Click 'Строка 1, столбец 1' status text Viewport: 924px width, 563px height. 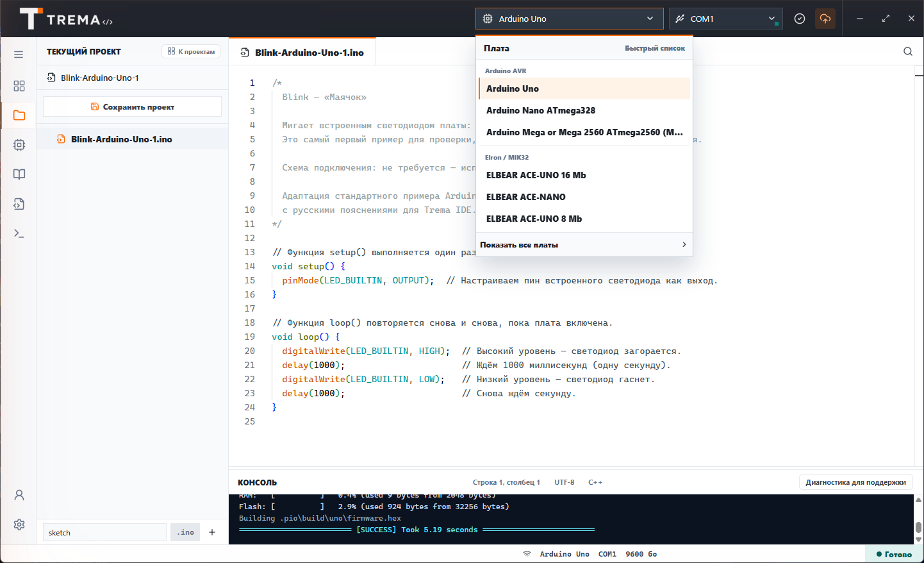click(506, 482)
